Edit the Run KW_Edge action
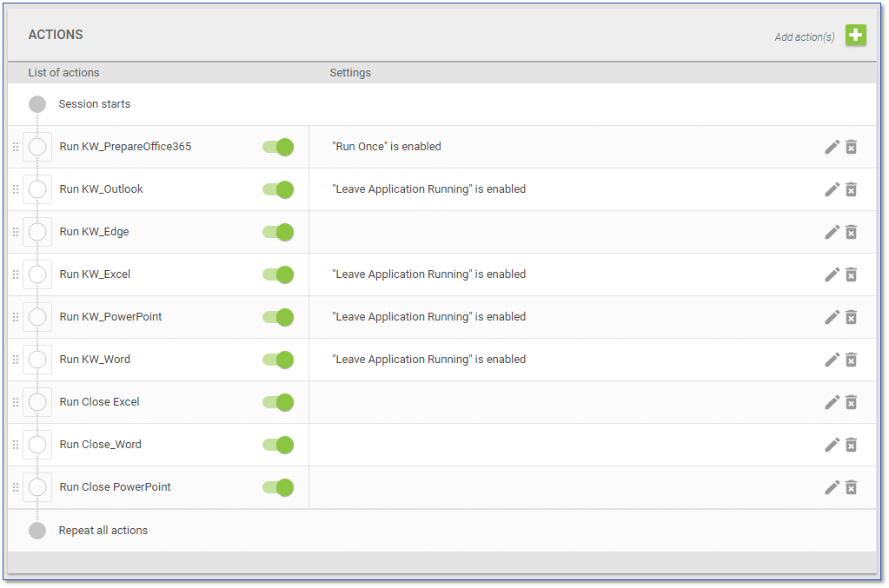Viewport: 889px width, 588px height. point(832,232)
